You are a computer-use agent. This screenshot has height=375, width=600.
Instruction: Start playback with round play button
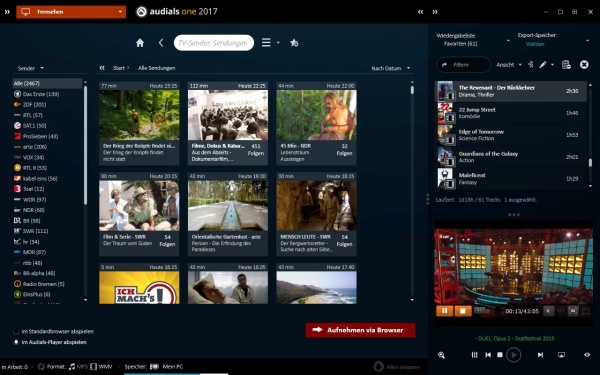click(x=514, y=355)
